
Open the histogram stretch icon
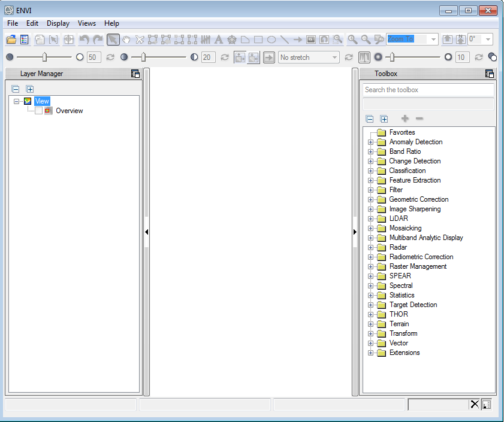(364, 57)
